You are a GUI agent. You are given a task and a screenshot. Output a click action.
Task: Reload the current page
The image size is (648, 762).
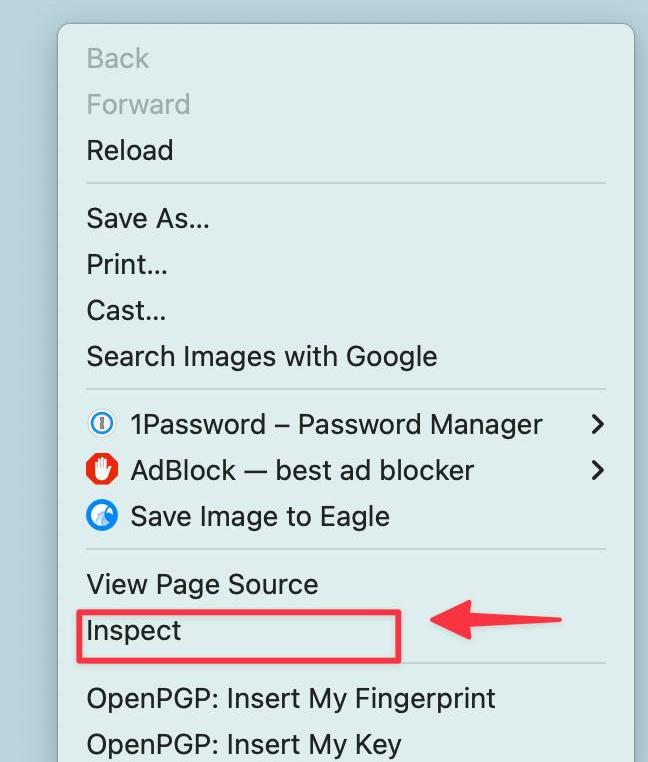tap(130, 151)
